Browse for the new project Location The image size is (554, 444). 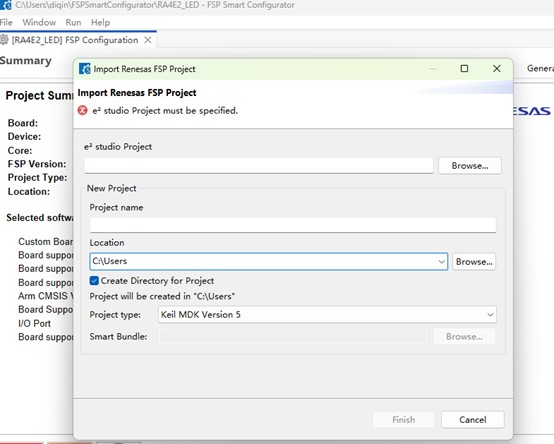click(474, 262)
